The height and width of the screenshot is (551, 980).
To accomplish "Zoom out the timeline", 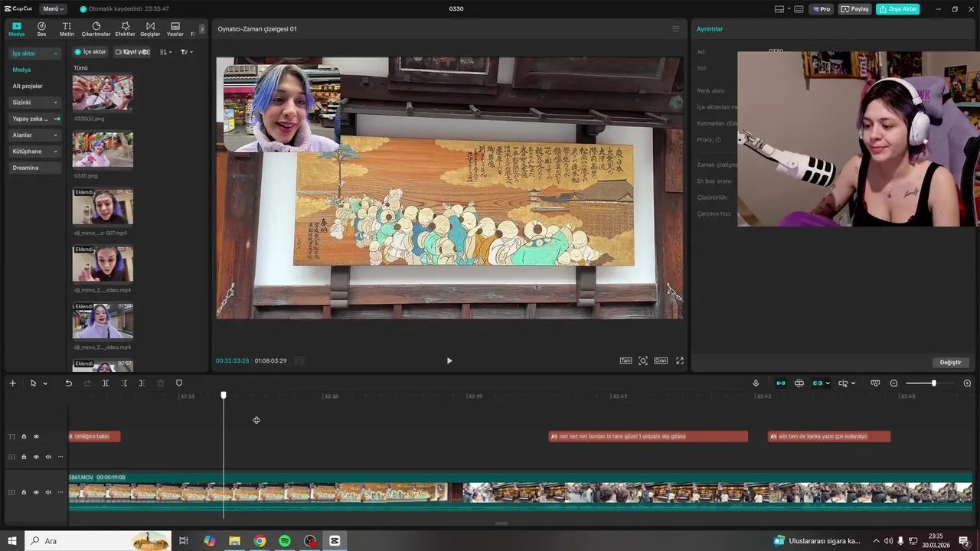I will pyautogui.click(x=893, y=383).
